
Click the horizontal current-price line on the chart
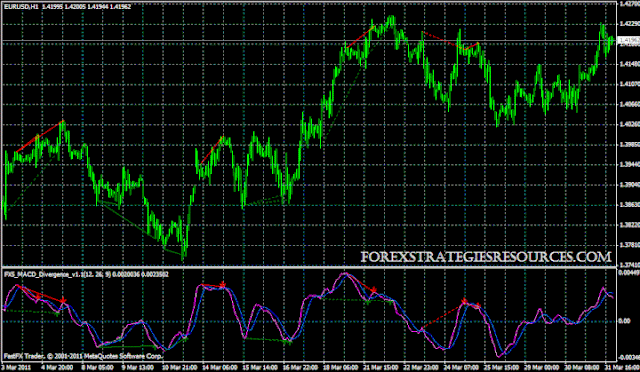[x=310, y=40]
